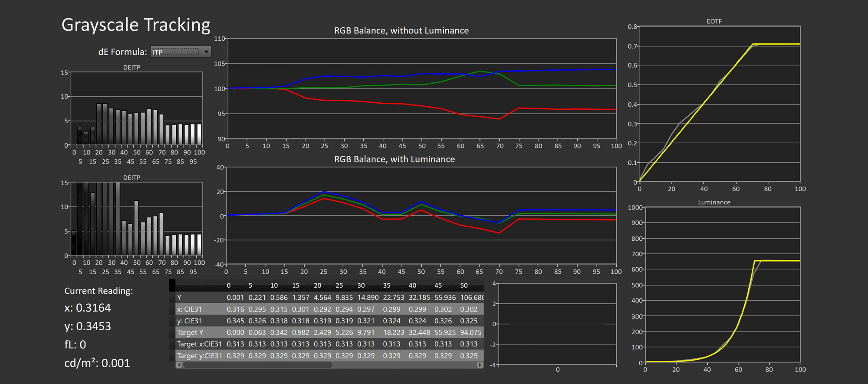Click the table's top-left corner selector cell
The height and width of the screenshot is (384, 868).
pos(172,285)
